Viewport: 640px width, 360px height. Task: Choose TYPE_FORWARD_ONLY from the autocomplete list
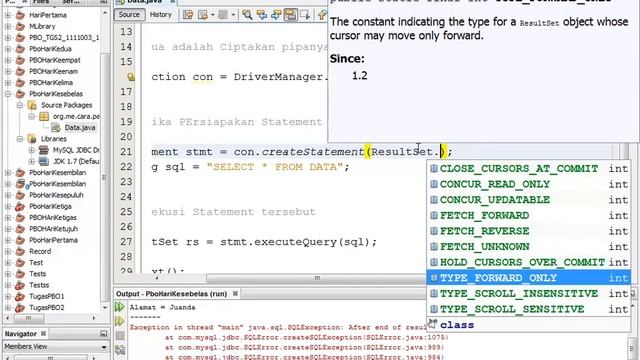529,278
